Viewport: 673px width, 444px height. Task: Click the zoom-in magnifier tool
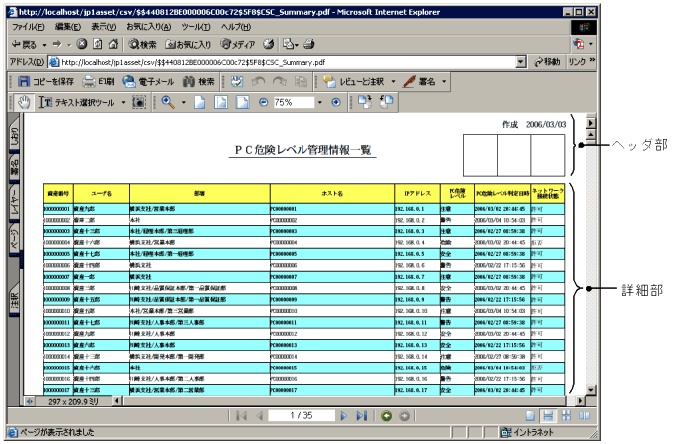click(167, 102)
